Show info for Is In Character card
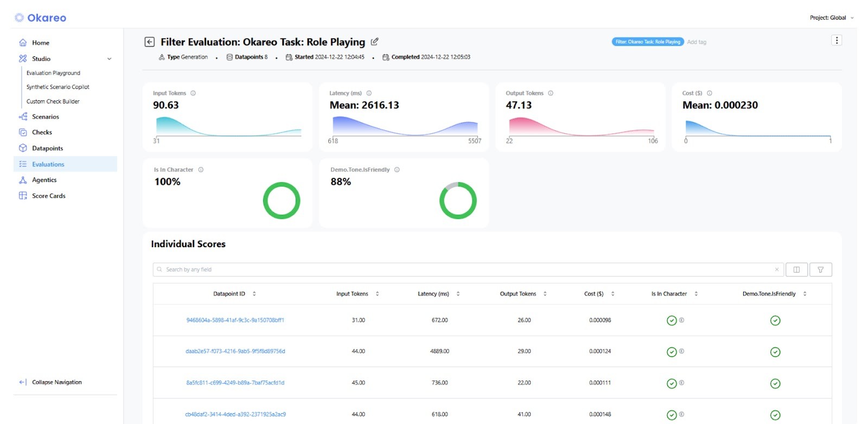The image size is (868, 424). 201,170
